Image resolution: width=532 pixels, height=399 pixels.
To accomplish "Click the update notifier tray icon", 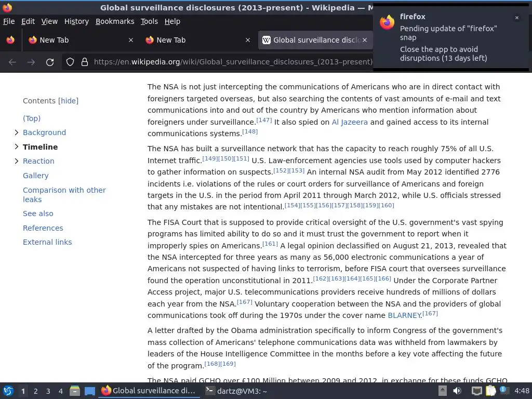I will click(503, 390).
